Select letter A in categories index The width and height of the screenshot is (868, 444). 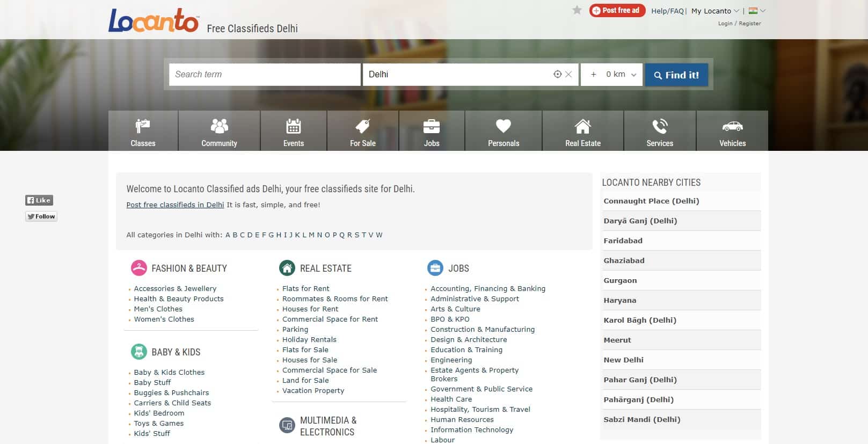coord(228,235)
